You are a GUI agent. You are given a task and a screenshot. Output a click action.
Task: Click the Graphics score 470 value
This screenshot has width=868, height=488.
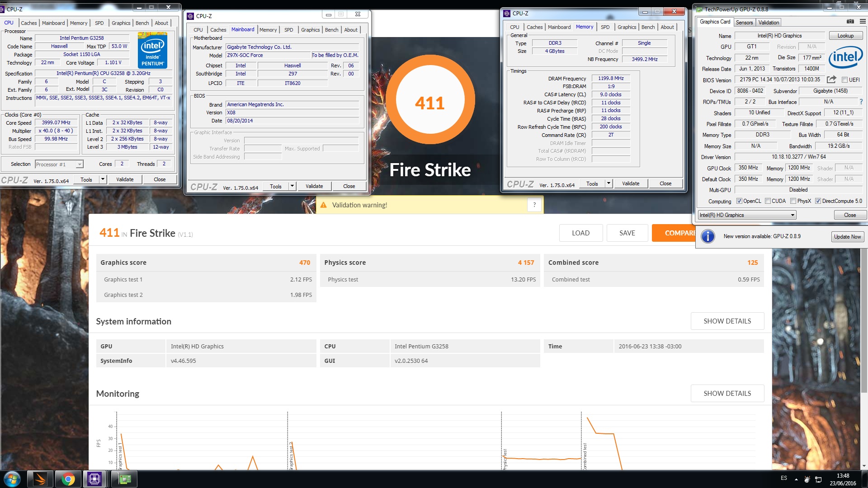click(304, 263)
